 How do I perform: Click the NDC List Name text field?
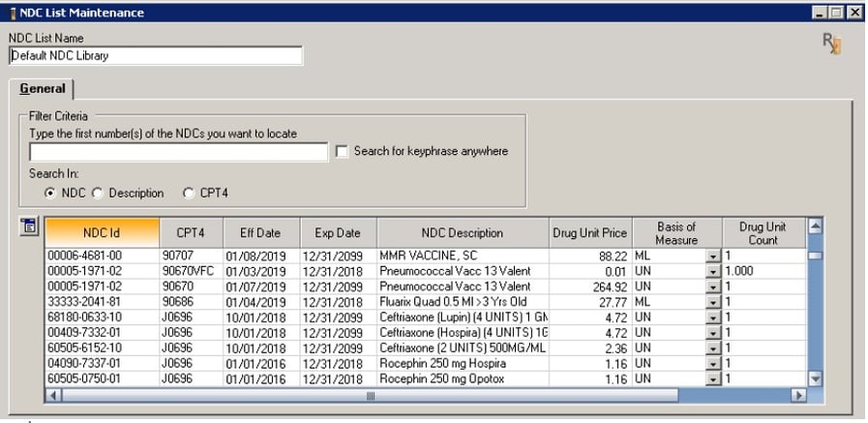click(155, 56)
